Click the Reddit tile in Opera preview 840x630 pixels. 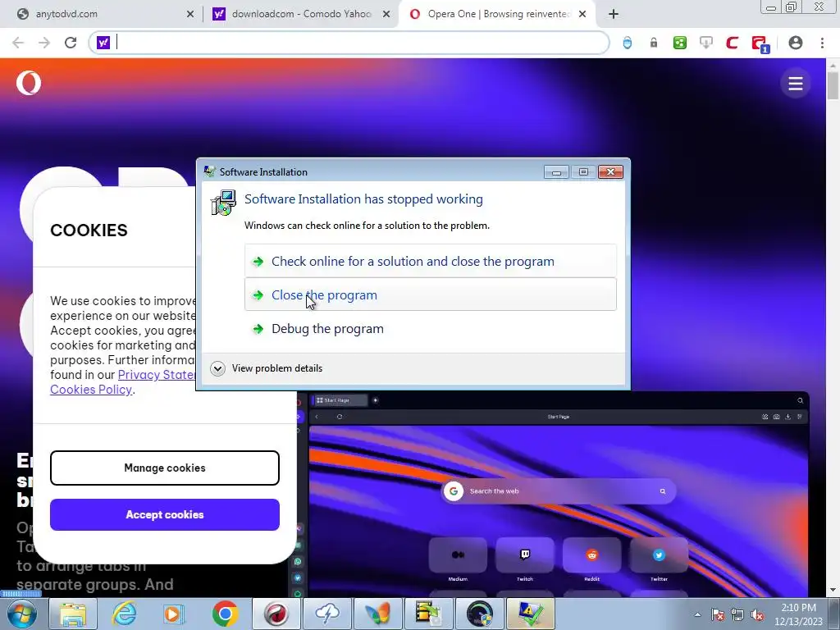(x=591, y=555)
